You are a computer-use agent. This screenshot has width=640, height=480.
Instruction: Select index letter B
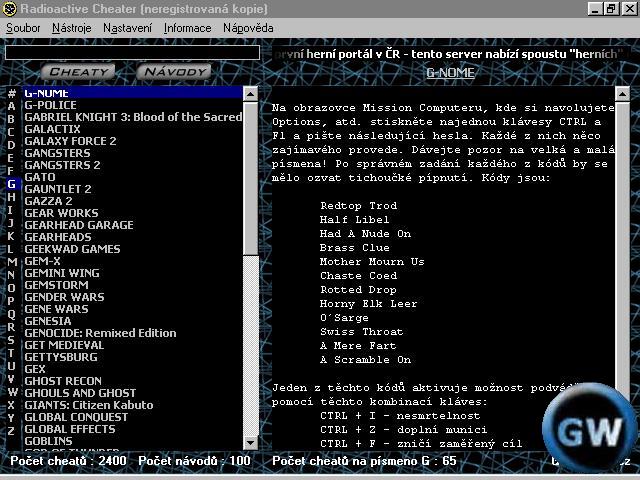pos(11,119)
